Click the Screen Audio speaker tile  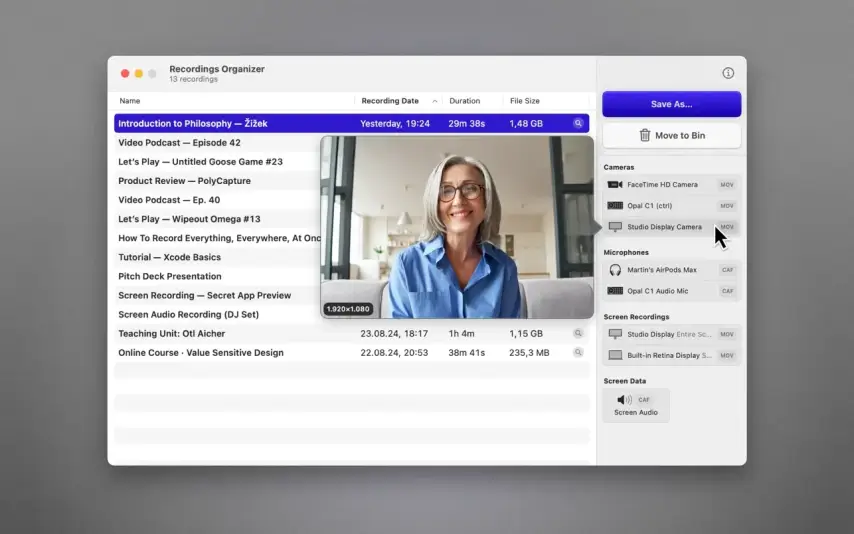(636, 405)
